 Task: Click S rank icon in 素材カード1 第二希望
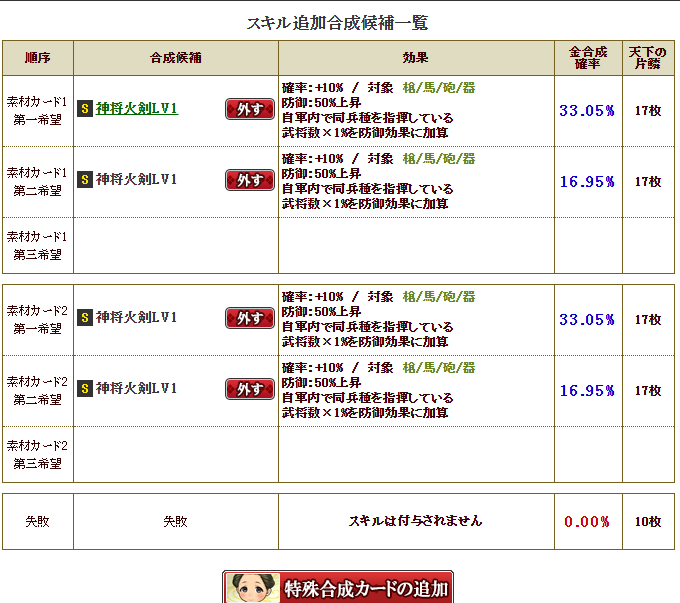[85, 179]
